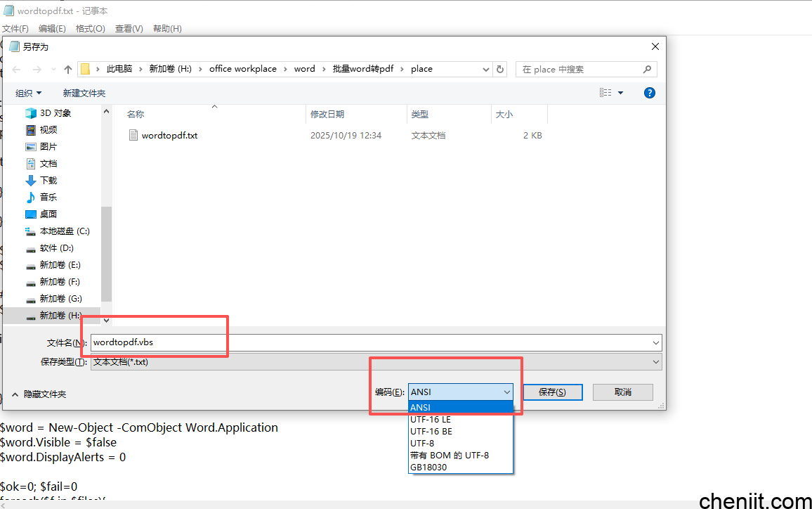
Task: Click the help question mark icon
Action: pyautogui.click(x=649, y=93)
